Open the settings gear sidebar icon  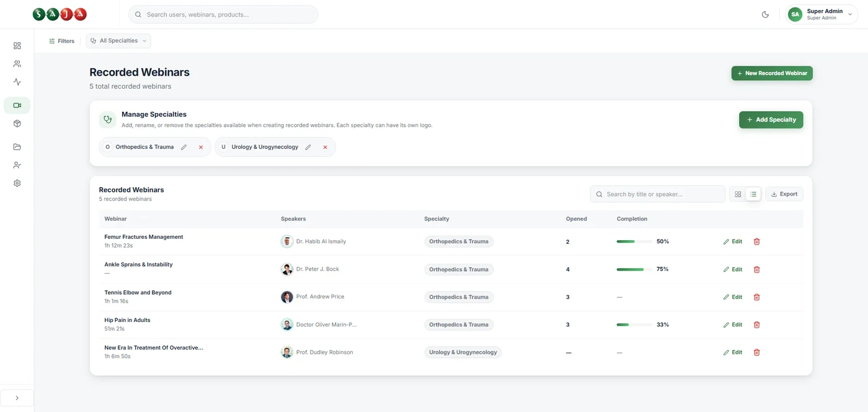coord(17,183)
